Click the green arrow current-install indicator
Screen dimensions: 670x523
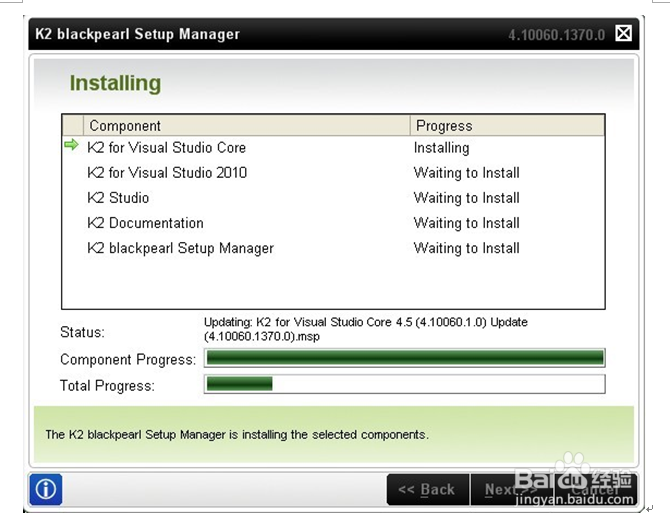(x=71, y=145)
